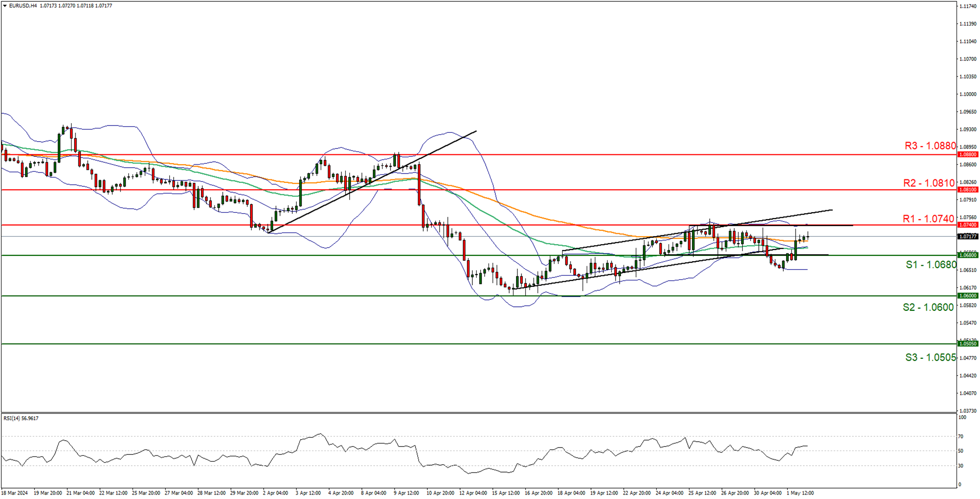Click the 1.10000 level on price scale
The image size is (980, 499).
click(968, 94)
